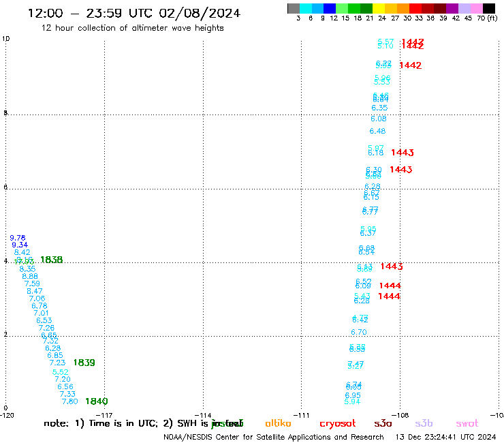This screenshot has height=443, width=504.
Task: Select the black swatch at the legend's end
Action: point(489,8)
